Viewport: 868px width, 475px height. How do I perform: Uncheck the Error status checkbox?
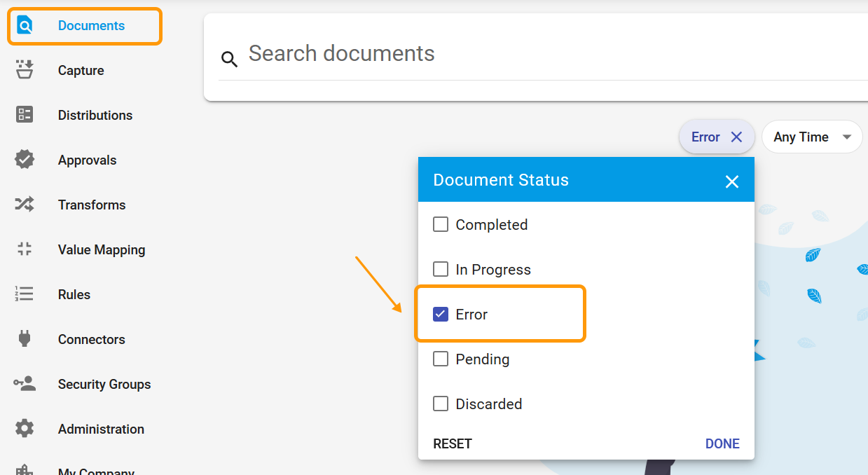pos(441,314)
